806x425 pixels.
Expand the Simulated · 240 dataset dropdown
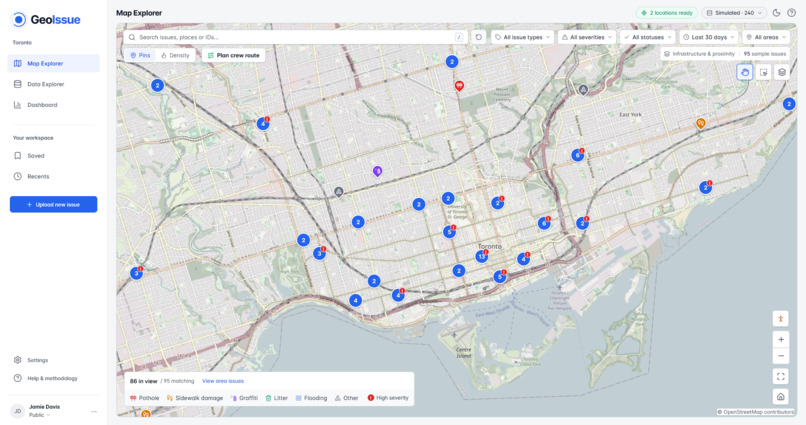[734, 13]
